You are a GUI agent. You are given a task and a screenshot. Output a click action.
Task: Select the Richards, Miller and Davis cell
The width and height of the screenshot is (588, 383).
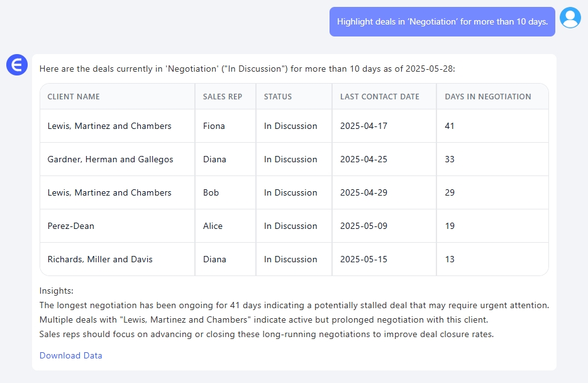[x=100, y=259]
